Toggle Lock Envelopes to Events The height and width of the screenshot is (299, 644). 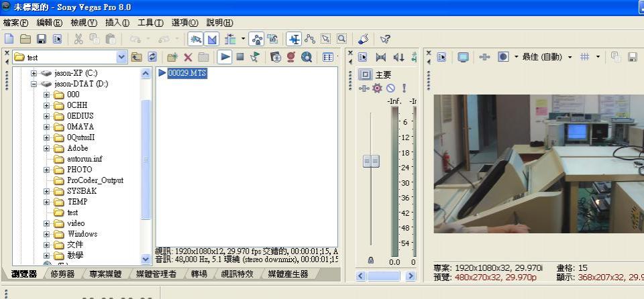(257, 39)
